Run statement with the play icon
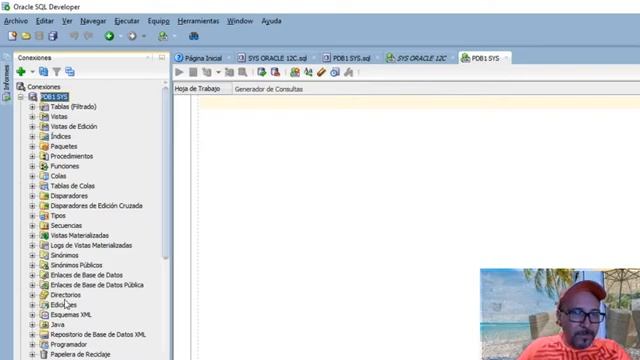The width and height of the screenshot is (640, 360). pos(179,72)
